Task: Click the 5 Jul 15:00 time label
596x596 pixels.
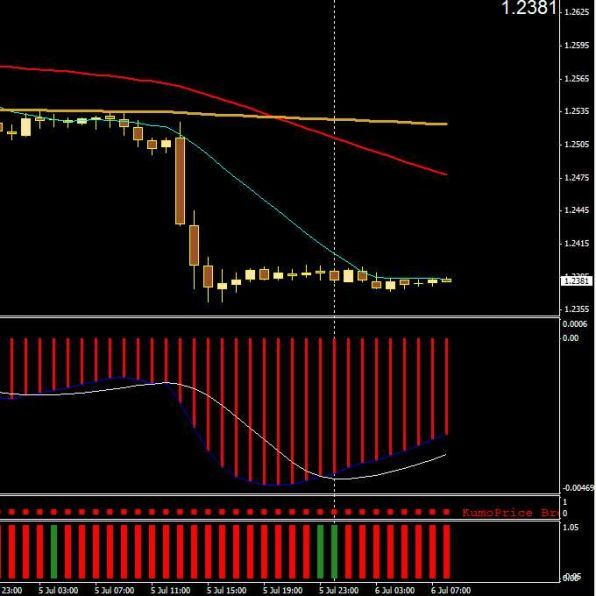Action: click(x=227, y=590)
